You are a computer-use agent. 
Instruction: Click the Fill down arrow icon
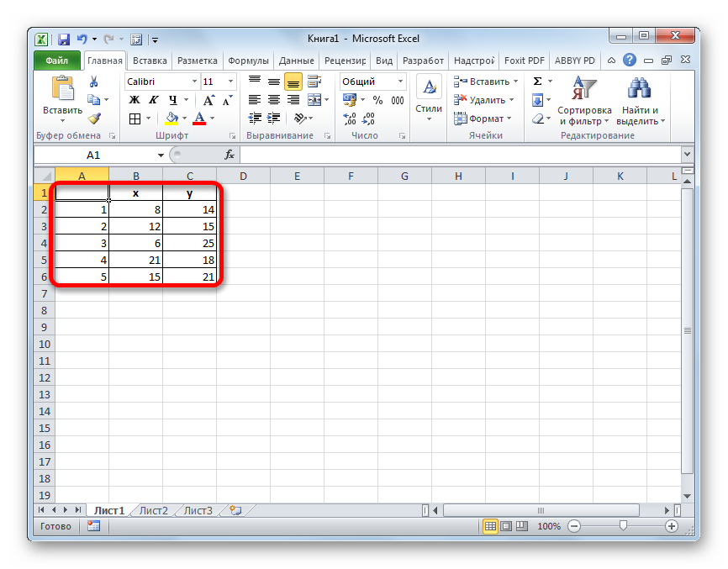tap(538, 100)
